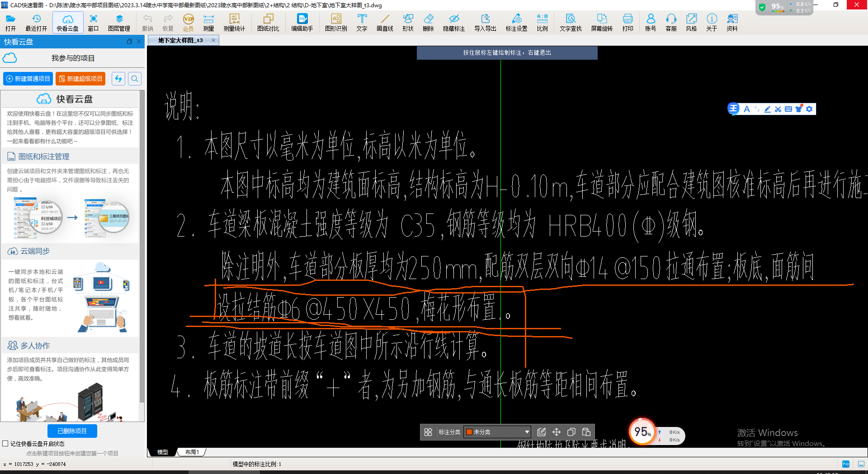Show recently opened files (最近打开)
The height and width of the screenshot is (474, 868).
(x=36, y=22)
